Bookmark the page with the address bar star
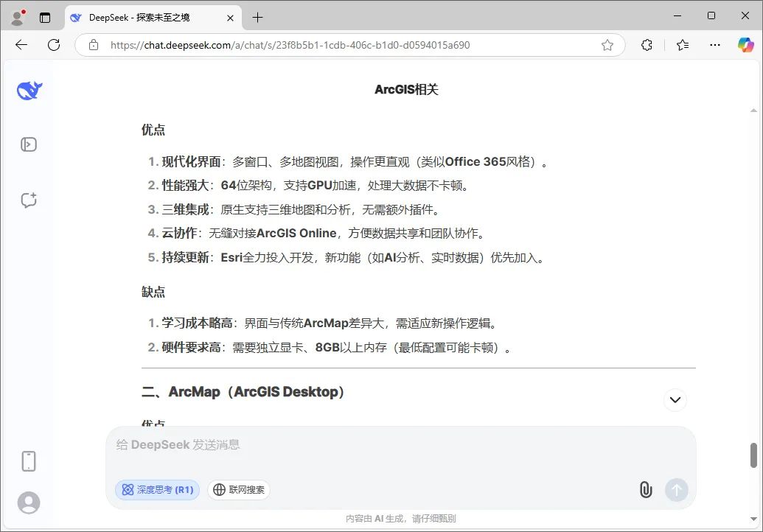The image size is (763, 532). tap(607, 45)
